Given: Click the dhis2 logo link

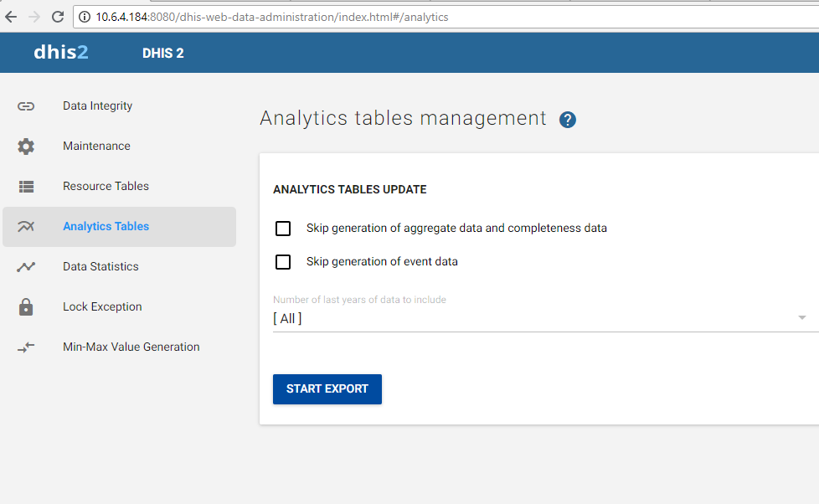Looking at the screenshot, I should pyautogui.click(x=60, y=53).
